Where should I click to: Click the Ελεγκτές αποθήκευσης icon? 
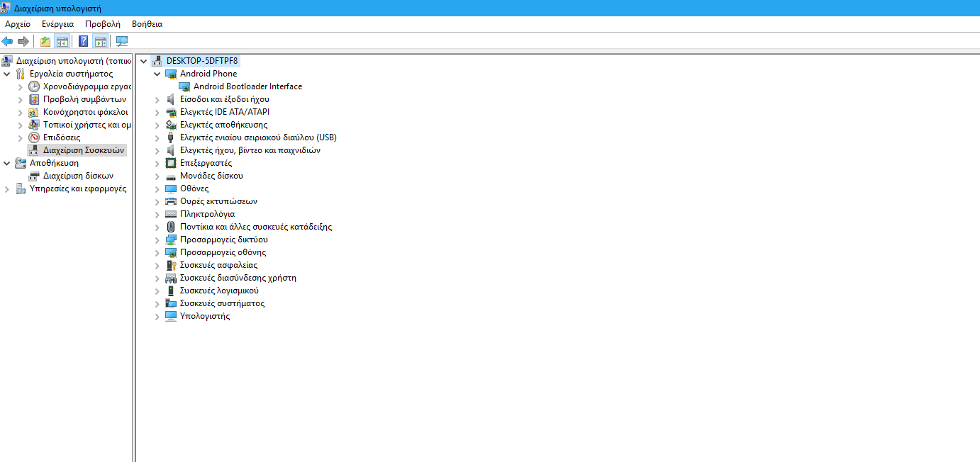coord(171,125)
